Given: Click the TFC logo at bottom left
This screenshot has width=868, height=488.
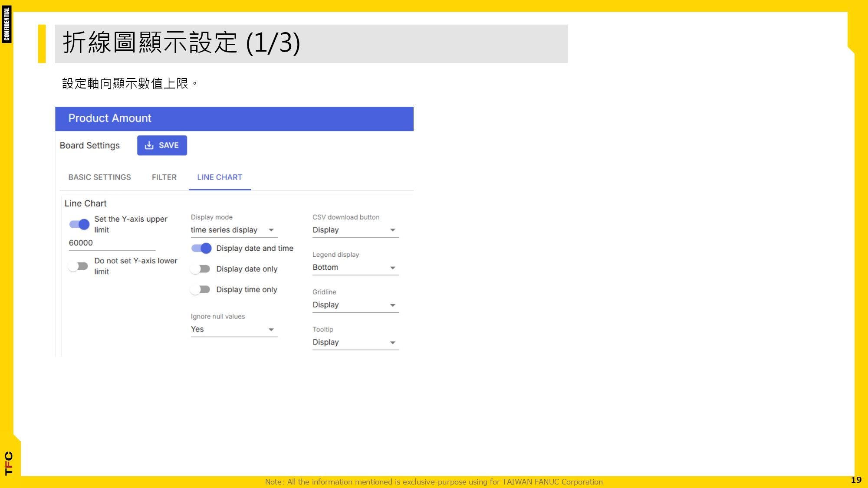Looking at the screenshot, I should click(8, 463).
